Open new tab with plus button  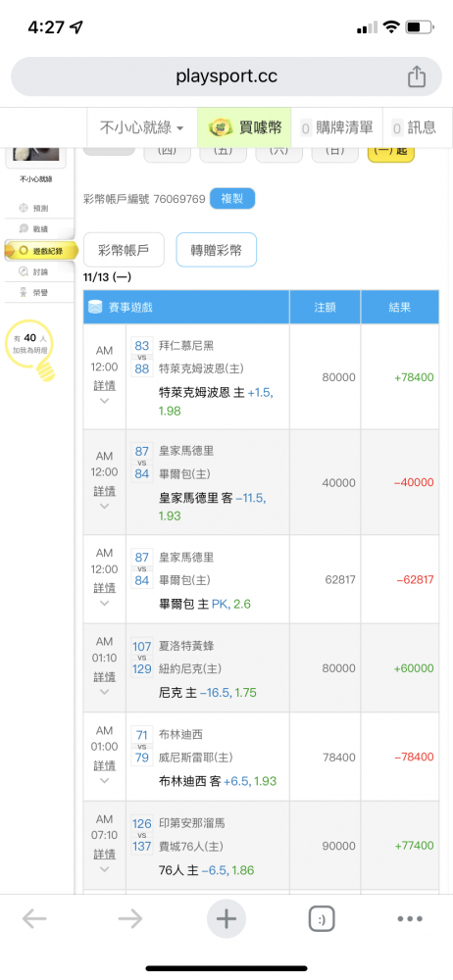226,919
